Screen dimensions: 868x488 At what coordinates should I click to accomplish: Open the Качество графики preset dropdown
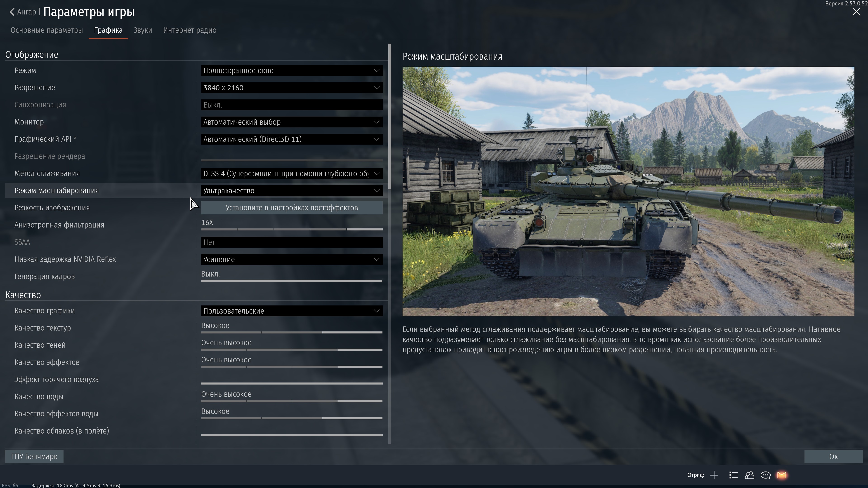pyautogui.click(x=291, y=311)
